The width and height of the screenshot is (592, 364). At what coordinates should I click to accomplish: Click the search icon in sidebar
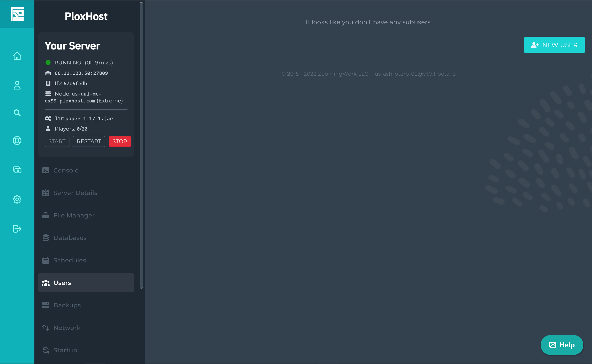pos(17,112)
